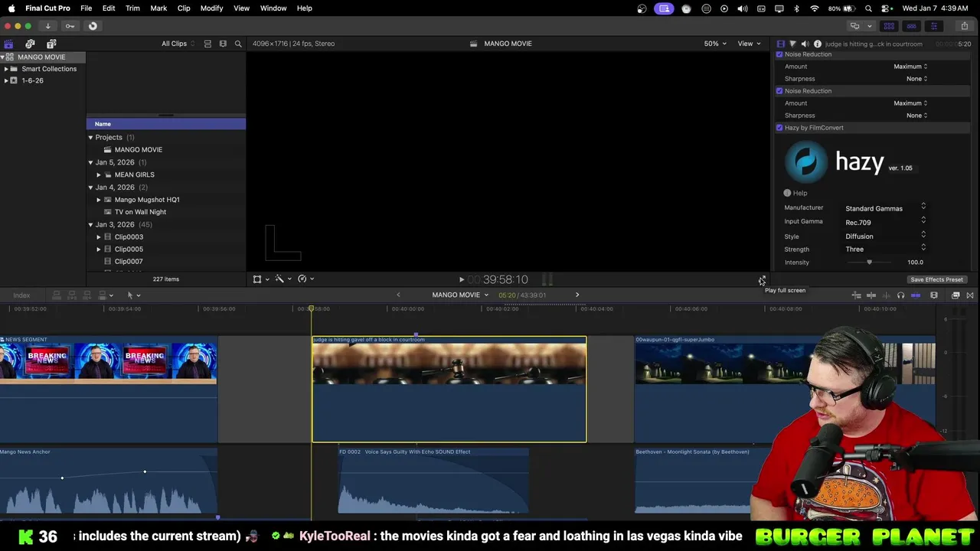This screenshot has height=551, width=980.
Task: Change the Input Gamma Rec.709 dropdown
Action: tap(886, 223)
